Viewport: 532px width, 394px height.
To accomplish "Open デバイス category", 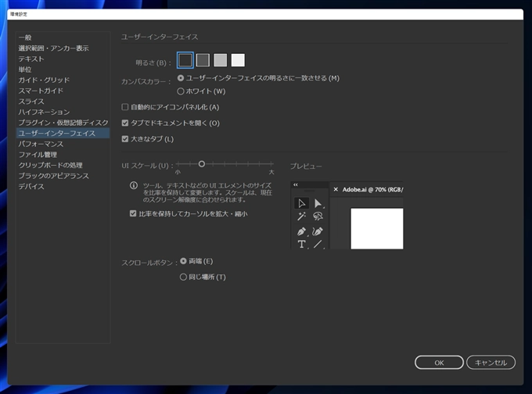I will [x=63, y=187].
